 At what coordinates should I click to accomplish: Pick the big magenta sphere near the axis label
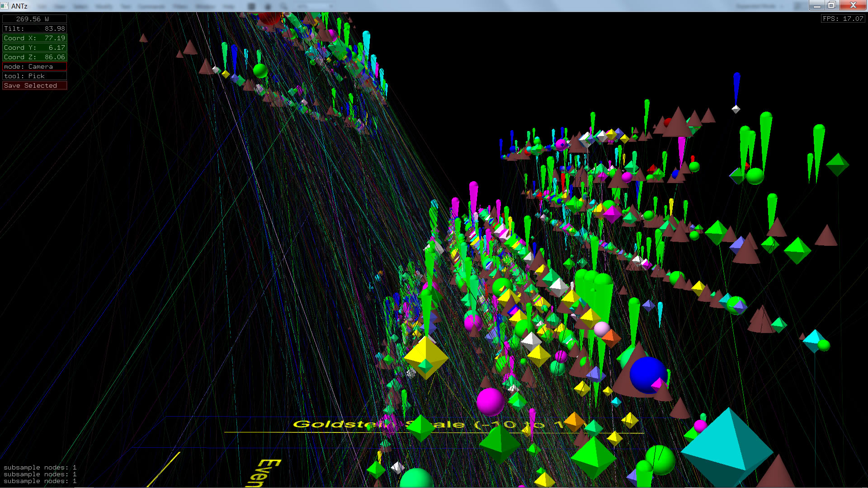(490, 401)
